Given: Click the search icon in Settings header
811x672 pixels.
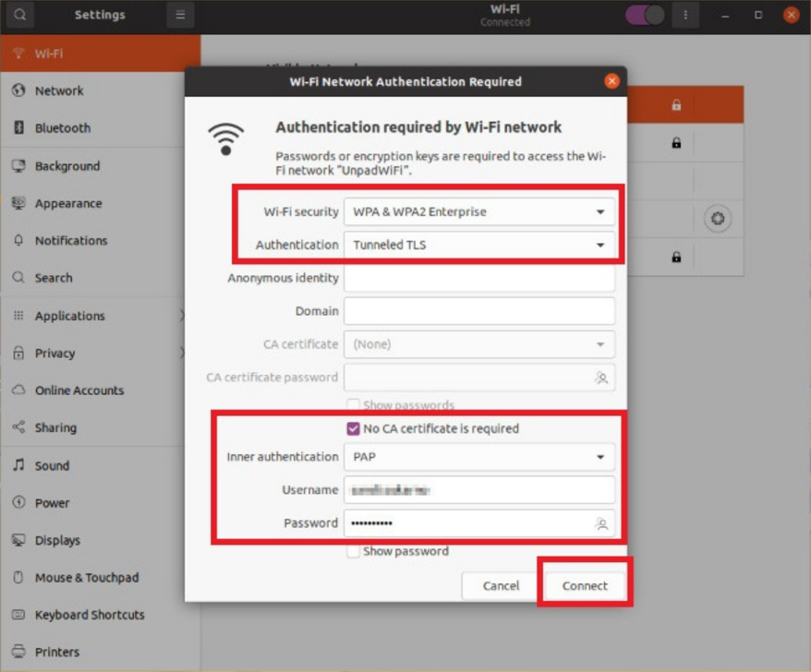Looking at the screenshot, I should 20,15.
